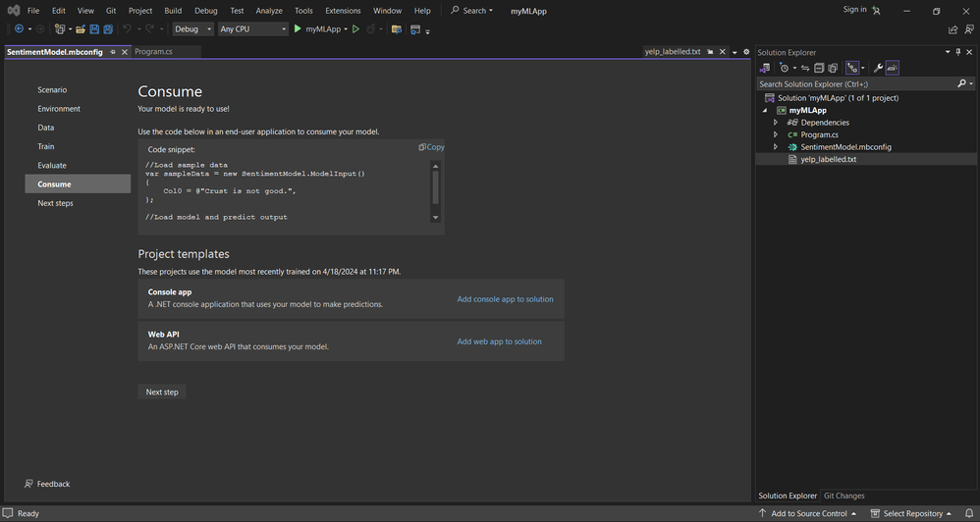This screenshot has height=522, width=980.
Task: Click the Copy icon for code snippet
Action: pos(422,147)
